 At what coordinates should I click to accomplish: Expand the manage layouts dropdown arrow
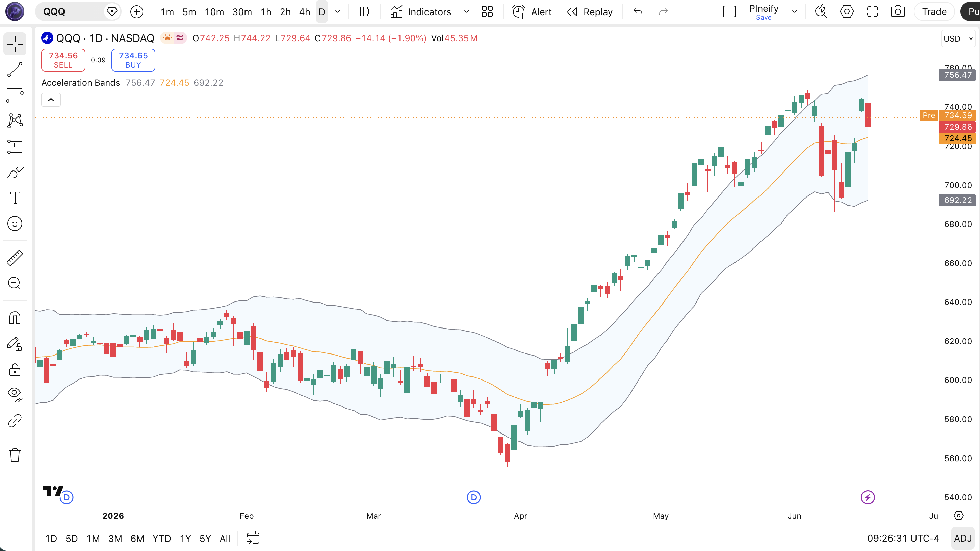794,12
